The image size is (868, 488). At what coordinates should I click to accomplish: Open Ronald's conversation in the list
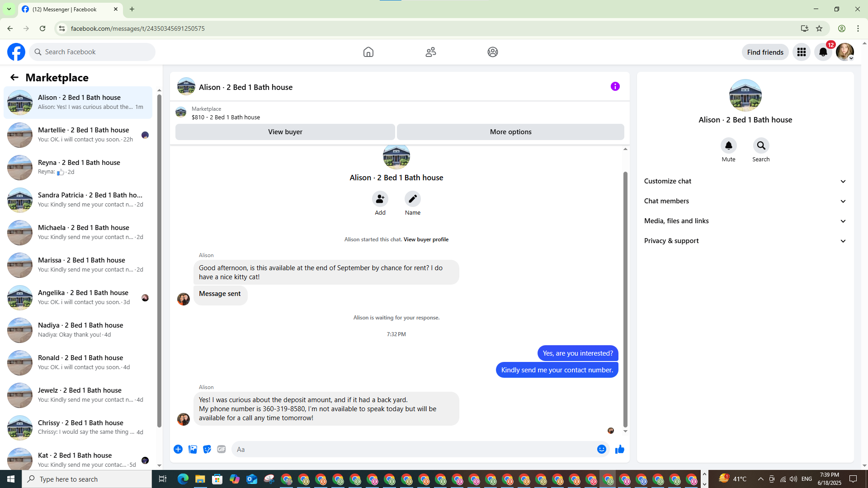click(78, 363)
